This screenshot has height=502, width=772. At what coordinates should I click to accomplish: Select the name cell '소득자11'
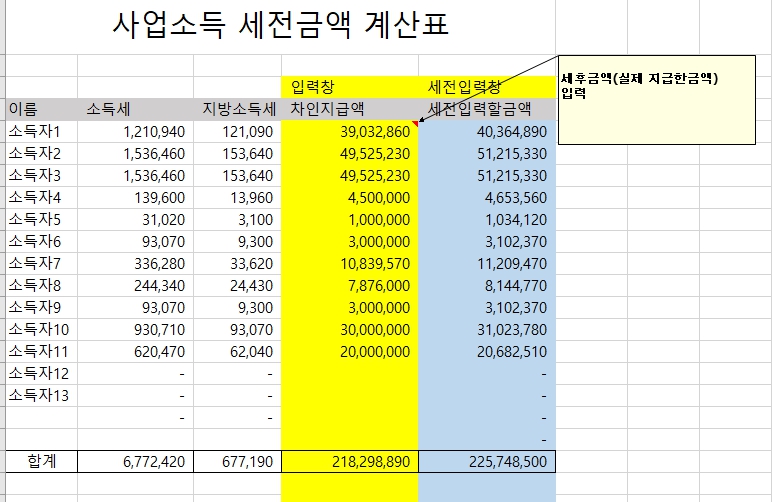41,351
